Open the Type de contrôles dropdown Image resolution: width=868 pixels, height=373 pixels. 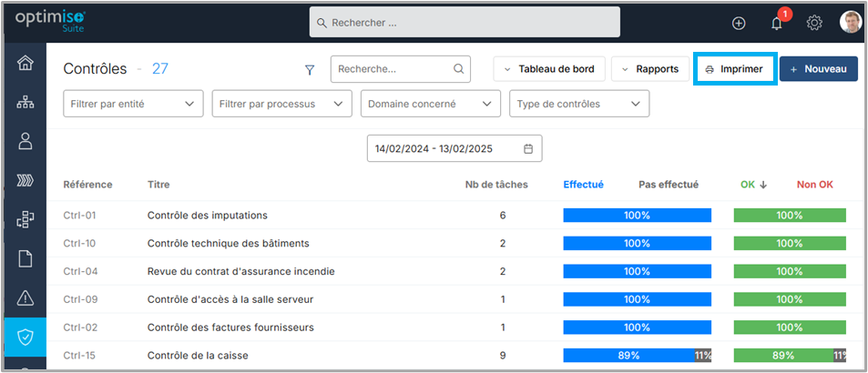pos(579,104)
